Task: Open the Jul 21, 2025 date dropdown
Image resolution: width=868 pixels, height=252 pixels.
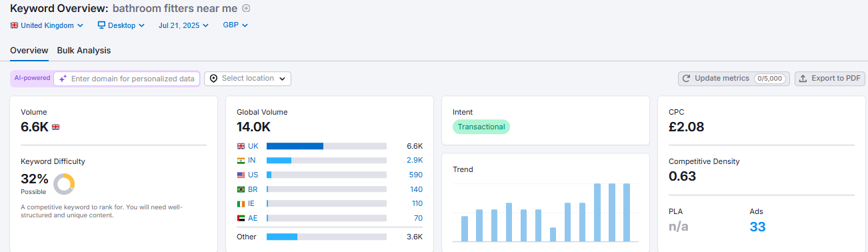Action: pos(183,25)
